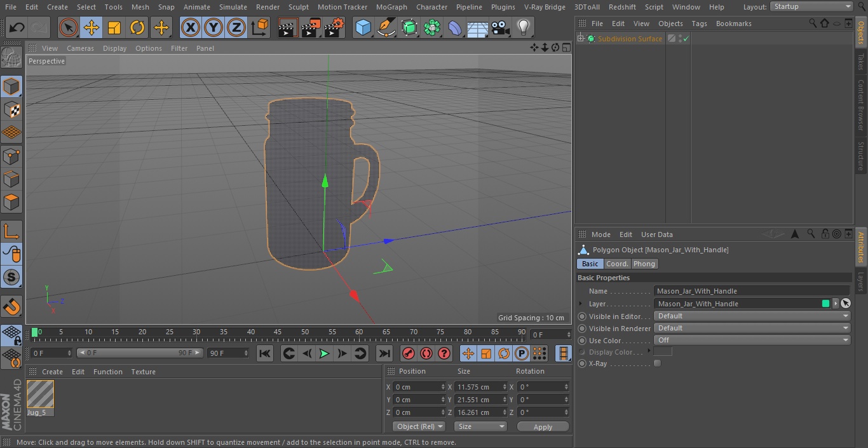The width and height of the screenshot is (868, 448).
Task: Open the Attributes User Data menu
Action: pos(656,234)
